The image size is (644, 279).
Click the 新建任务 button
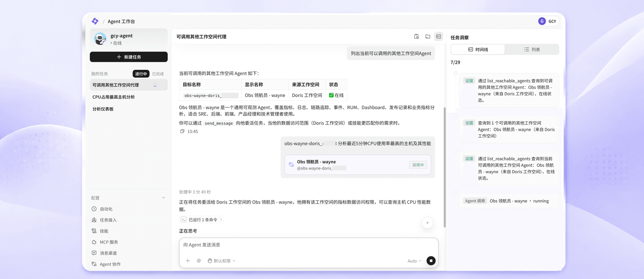point(129,57)
